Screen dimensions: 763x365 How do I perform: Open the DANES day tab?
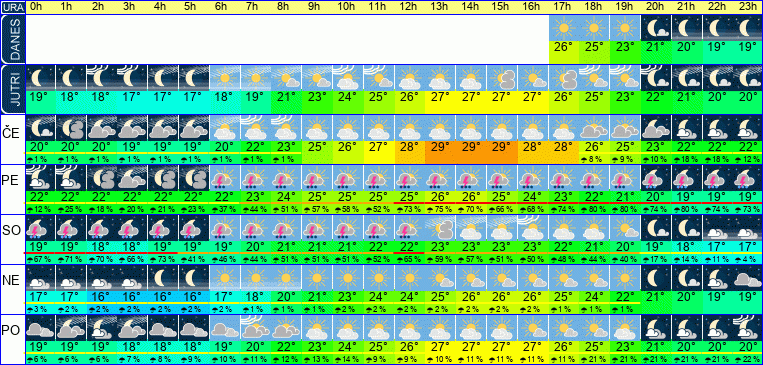click(12, 39)
